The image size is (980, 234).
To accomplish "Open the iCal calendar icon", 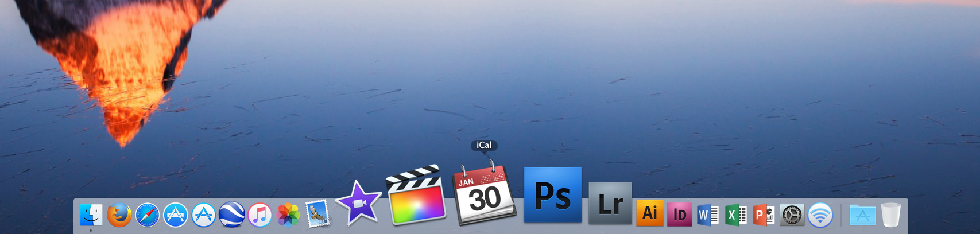I will tap(485, 193).
